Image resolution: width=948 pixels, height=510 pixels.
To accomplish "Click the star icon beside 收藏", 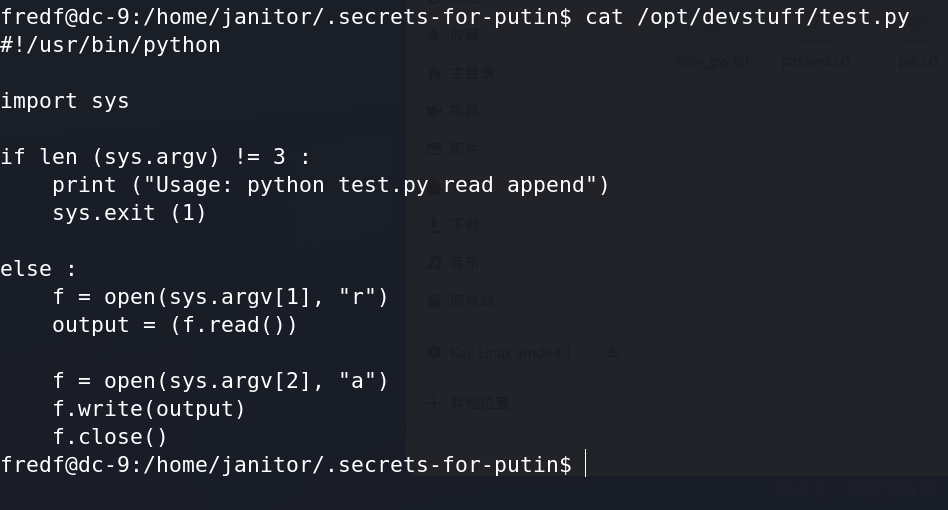I will click(x=434, y=35).
